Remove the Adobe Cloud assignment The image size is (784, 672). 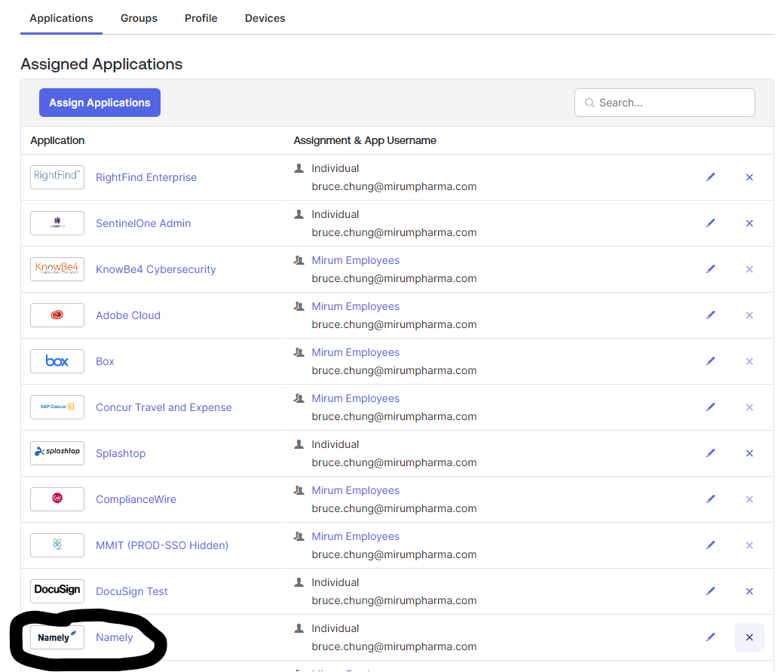point(749,315)
